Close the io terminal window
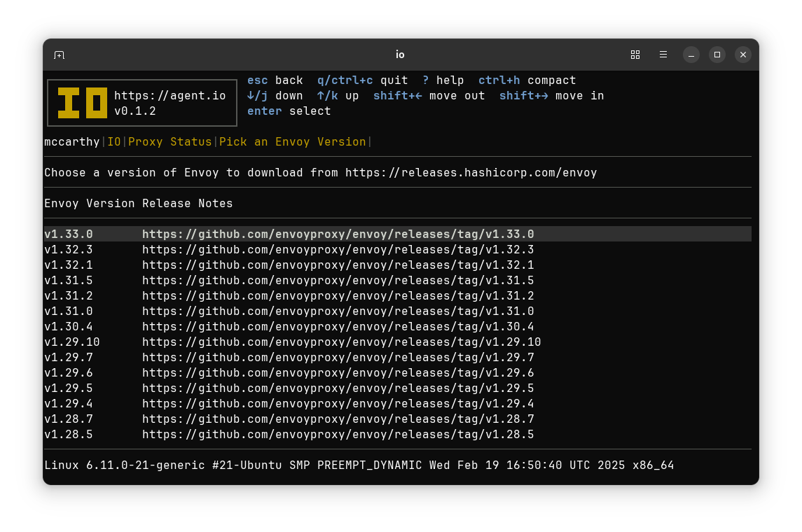 (743, 55)
